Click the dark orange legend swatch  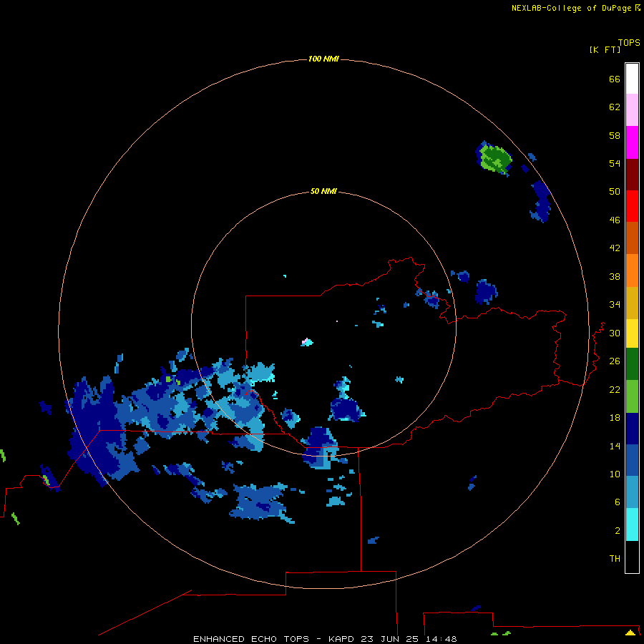point(632,238)
